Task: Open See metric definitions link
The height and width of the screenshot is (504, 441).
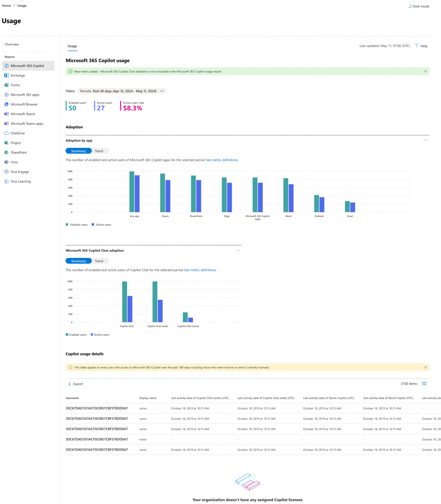Action: point(222,160)
